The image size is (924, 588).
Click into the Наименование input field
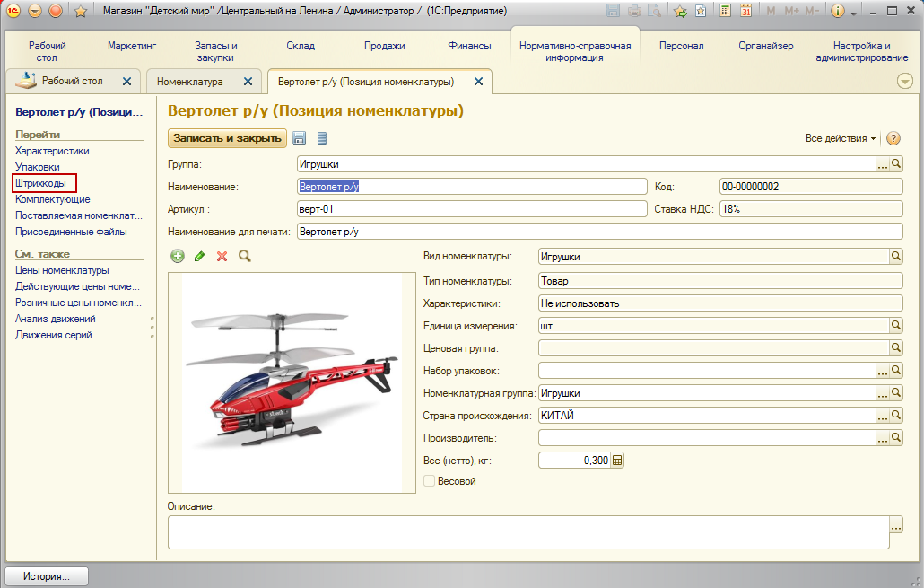click(472, 187)
